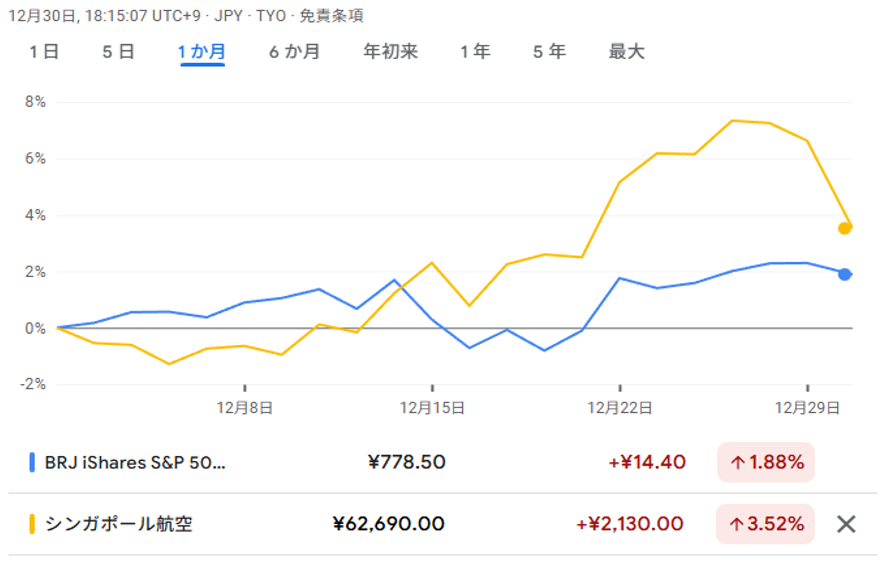Click the yellow endpoint dot on chart
Image resolution: width=896 pixels, height=570 pixels.
coord(845,228)
